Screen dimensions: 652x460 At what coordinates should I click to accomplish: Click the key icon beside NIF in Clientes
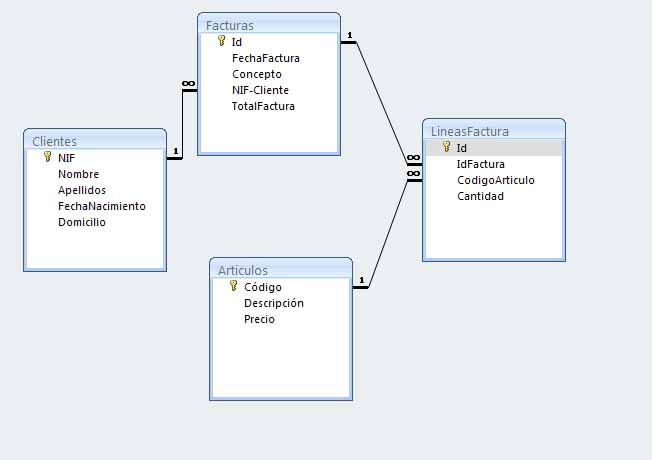(x=47, y=158)
